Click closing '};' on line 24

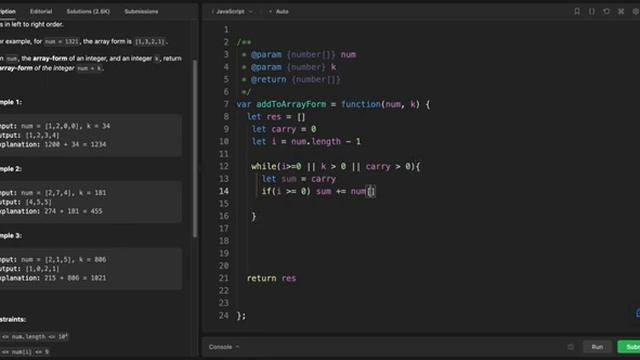(241, 316)
